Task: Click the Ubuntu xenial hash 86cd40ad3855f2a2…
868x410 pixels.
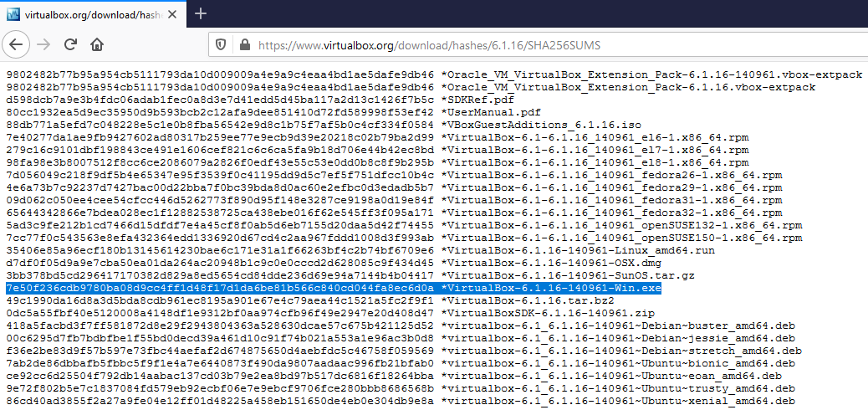Action: click(x=220, y=401)
